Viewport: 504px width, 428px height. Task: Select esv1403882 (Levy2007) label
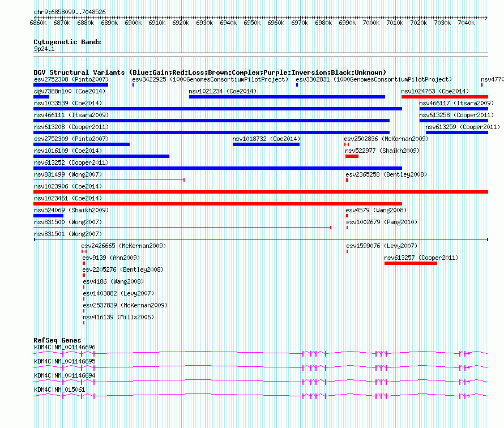click(118, 293)
